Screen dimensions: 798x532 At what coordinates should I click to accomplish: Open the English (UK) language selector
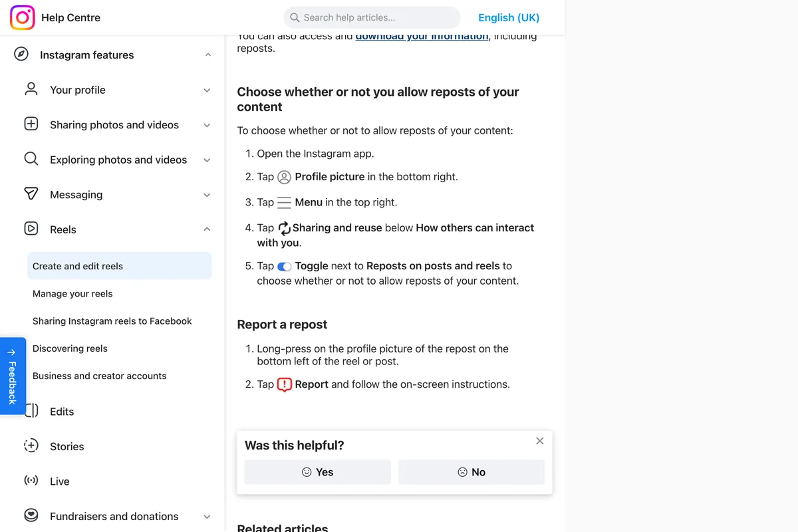[x=509, y=18]
